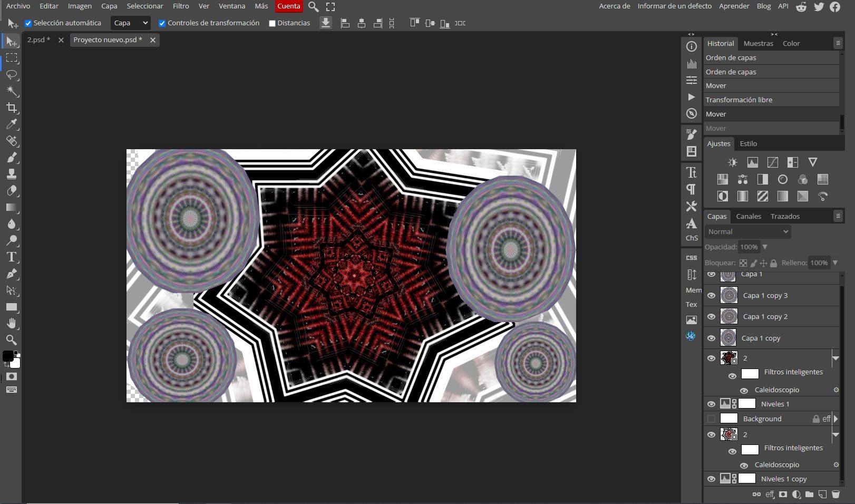Open Informar de un defecto link

(x=674, y=6)
